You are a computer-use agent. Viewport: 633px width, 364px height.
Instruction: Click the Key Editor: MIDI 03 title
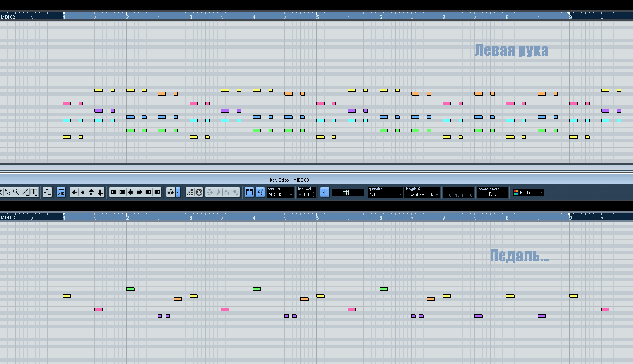(x=289, y=180)
